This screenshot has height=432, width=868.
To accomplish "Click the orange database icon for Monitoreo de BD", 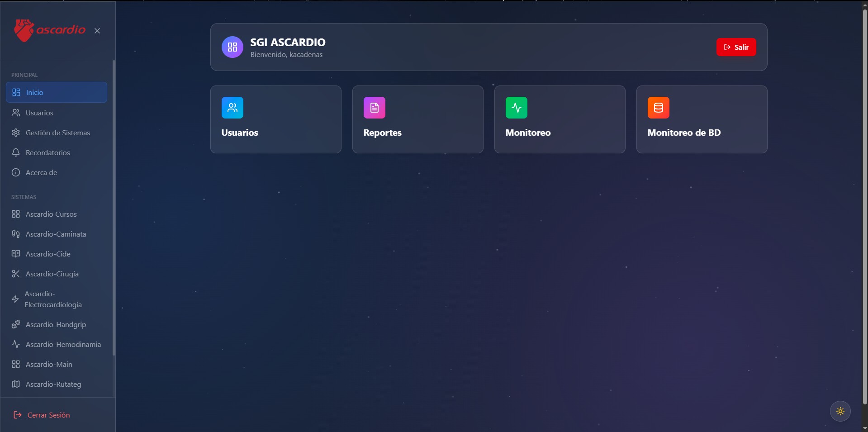I will point(658,108).
